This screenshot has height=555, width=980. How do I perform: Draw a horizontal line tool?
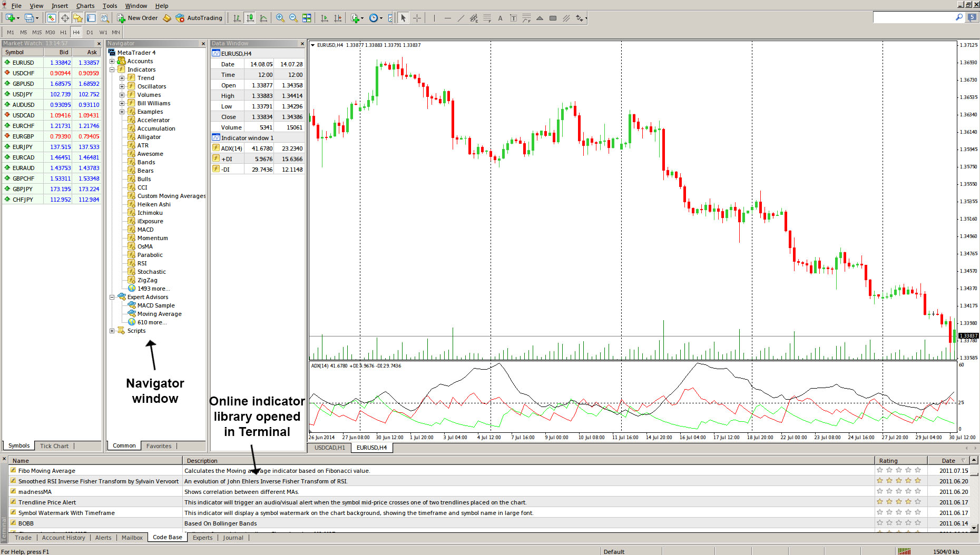pos(447,18)
